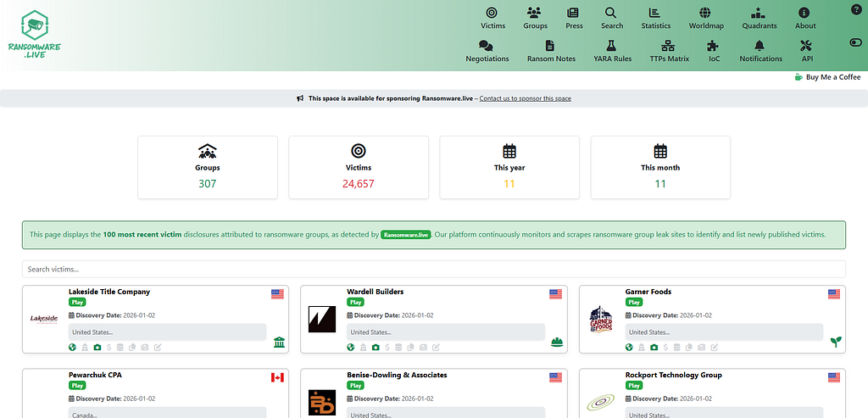The width and height of the screenshot is (868, 418).
Task: Click the Victims count card
Action: click(359, 167)
